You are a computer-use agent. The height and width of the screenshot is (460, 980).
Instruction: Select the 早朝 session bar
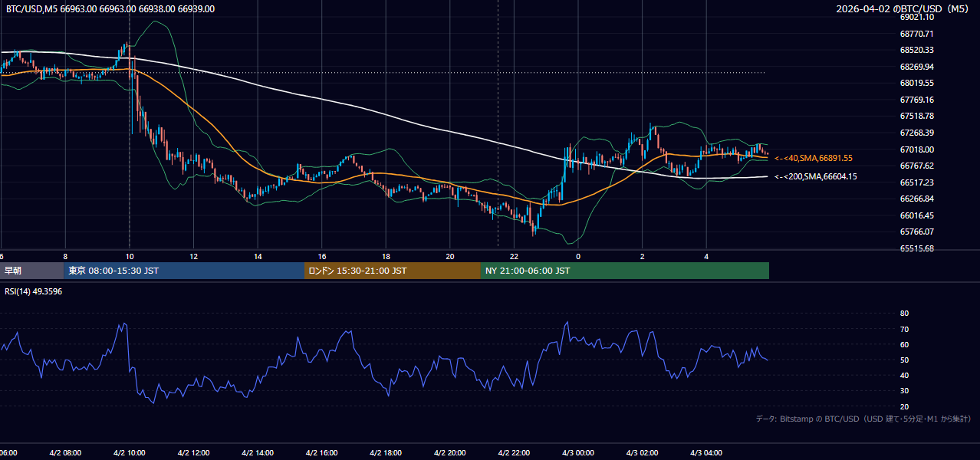coord(31,271)
